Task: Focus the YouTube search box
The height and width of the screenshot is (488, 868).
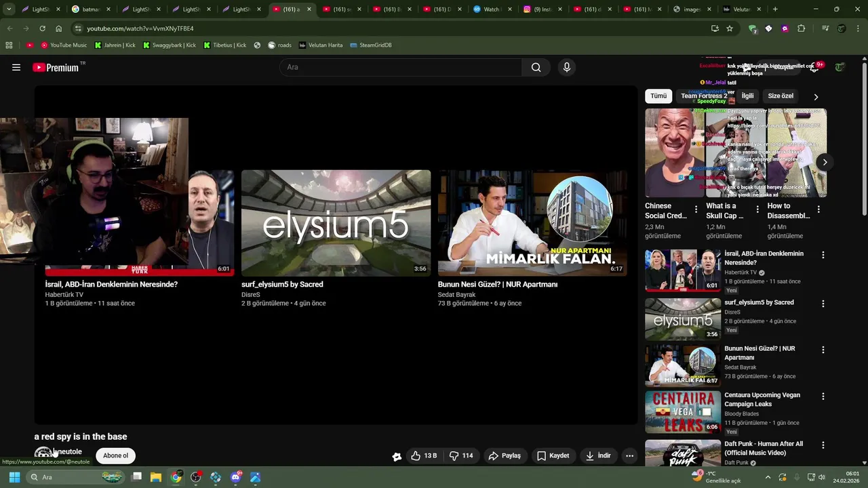Action: pos(401,67)
